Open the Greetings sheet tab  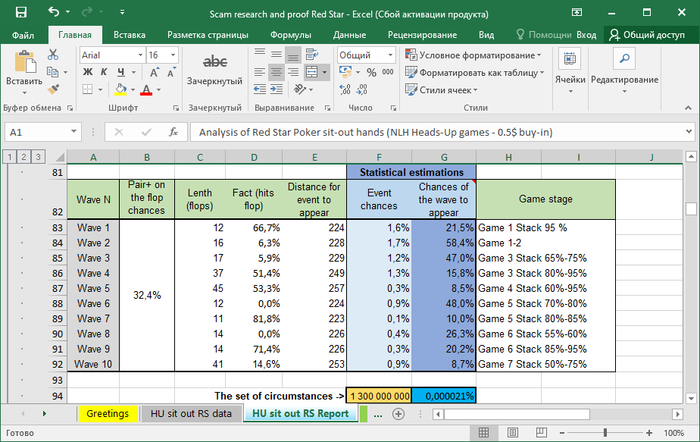pyautogui.click(x=107, y=414)
